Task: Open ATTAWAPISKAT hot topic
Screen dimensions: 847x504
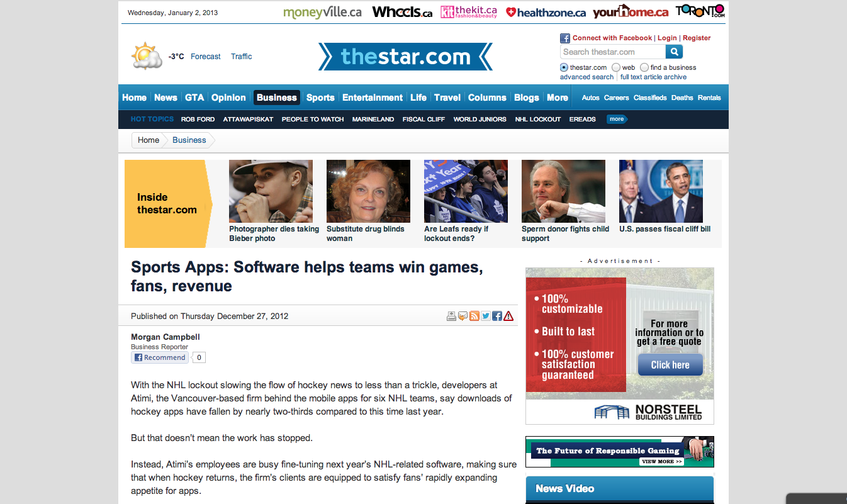Action: pos(248,119)
